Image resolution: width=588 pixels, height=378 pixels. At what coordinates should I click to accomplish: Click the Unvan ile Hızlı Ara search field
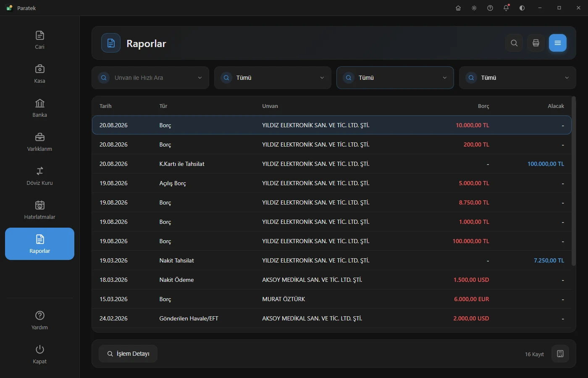click(x=150, y=78)
